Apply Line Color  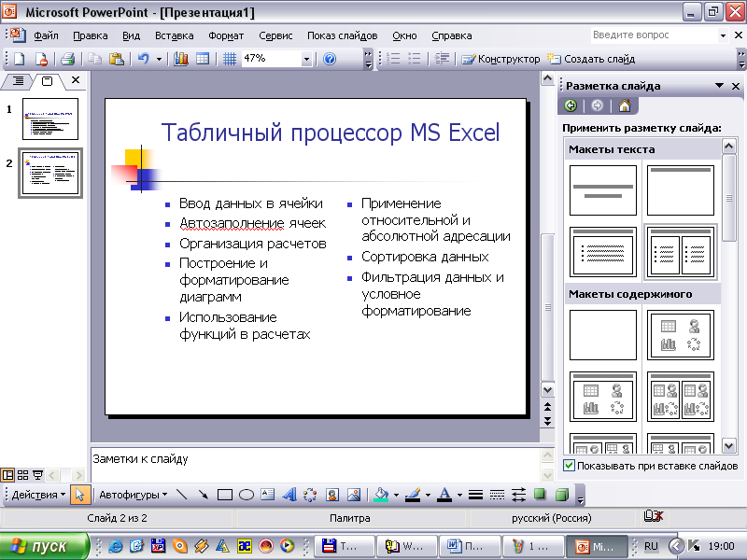click(413, 495)
